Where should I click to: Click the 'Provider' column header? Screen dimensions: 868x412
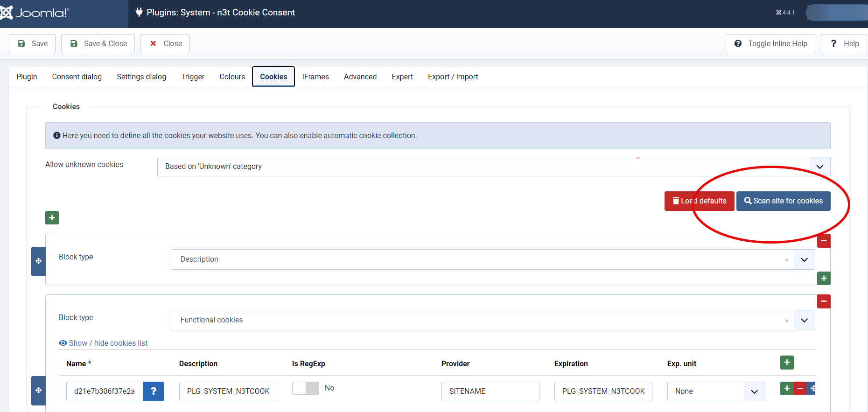455,363
